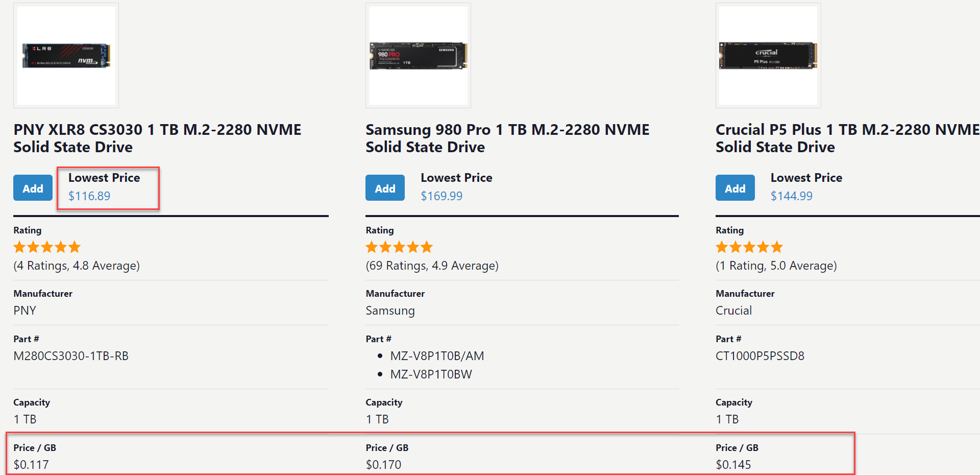Add the Crucial P5 Plus drive
980x475 pixels.
(x=735, y=188)
